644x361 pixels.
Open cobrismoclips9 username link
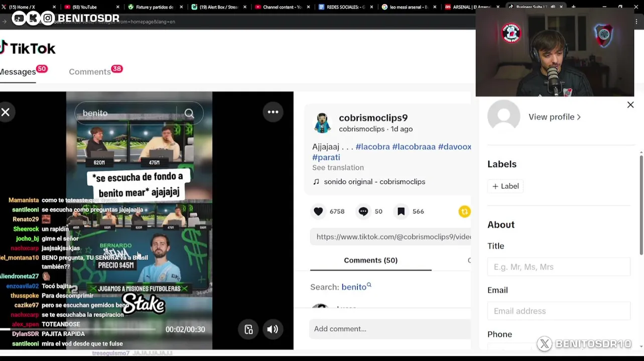pyautogui.click(x=373, y=118)
